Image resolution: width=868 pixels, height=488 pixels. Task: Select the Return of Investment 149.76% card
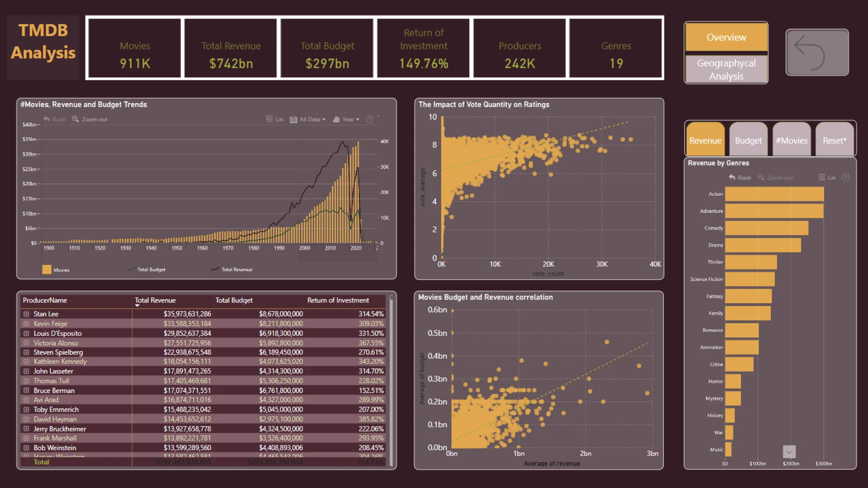pos(424,48)
